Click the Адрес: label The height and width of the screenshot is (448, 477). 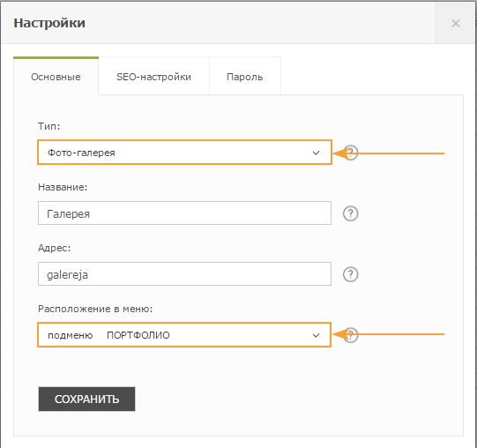tap(54, 248)
